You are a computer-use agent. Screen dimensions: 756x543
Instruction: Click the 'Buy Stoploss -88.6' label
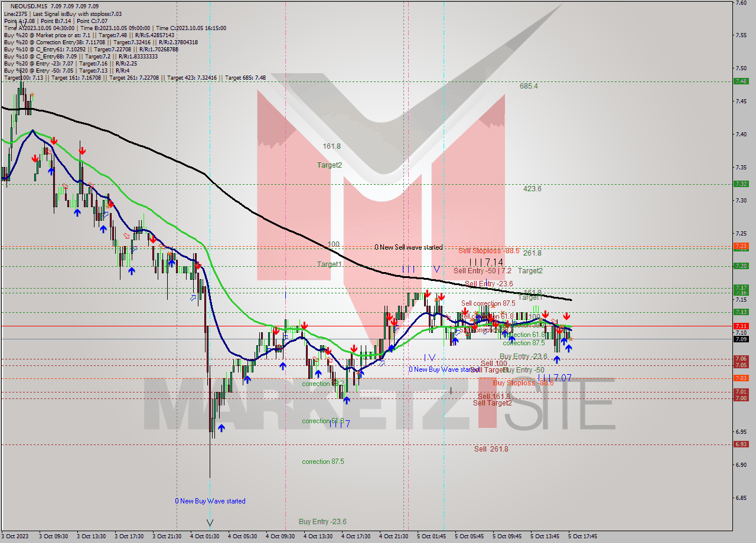pyautogui.click(x=523, y=383)
